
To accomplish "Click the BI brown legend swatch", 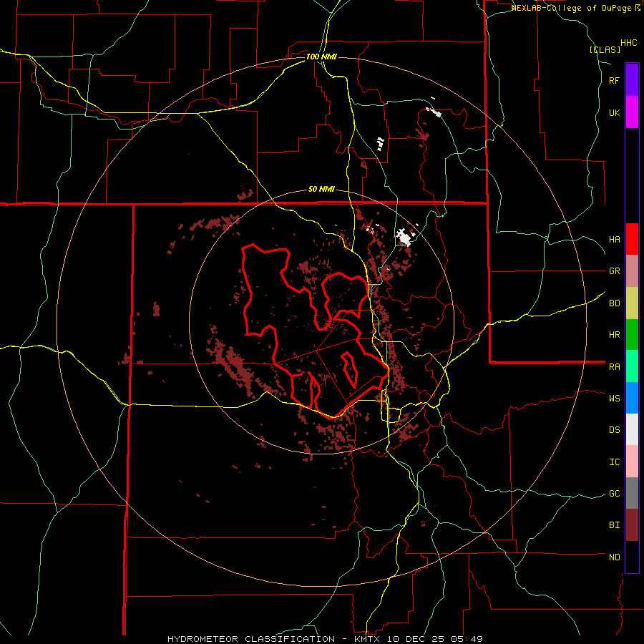I will [x=632, y=525].
